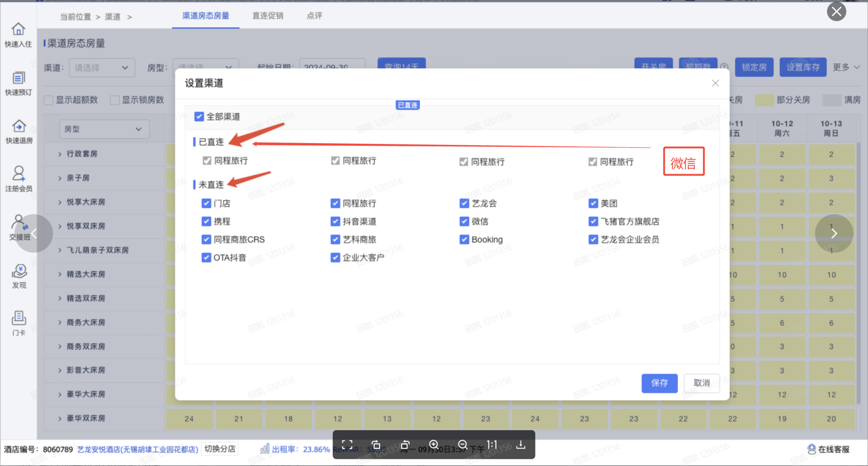
Task: Switch to the 点评 tab
Action: click(314, 16)
